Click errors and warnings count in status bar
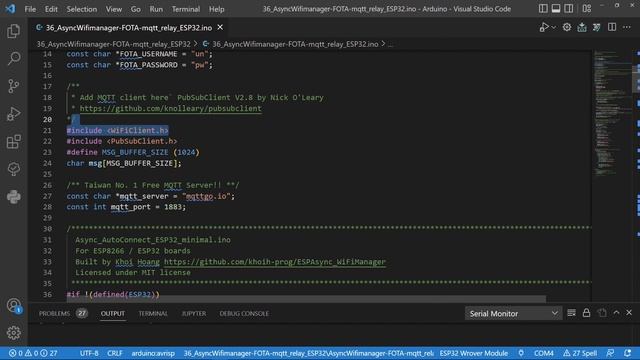 [x=33, y=353]
